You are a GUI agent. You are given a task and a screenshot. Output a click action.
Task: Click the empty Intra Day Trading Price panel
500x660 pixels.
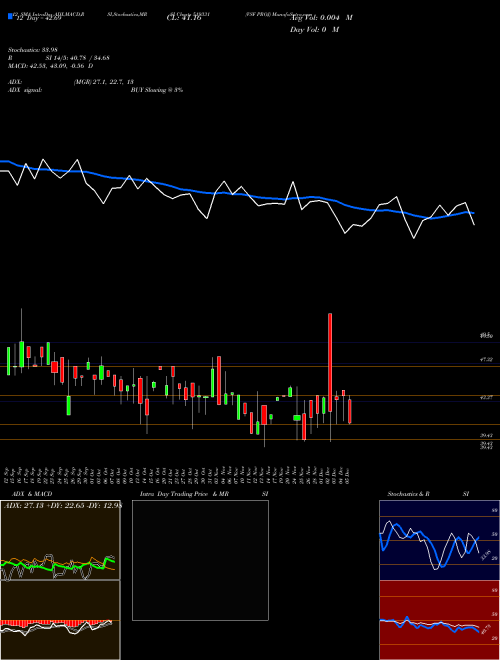pyautogui.click(x=200, y=560)
